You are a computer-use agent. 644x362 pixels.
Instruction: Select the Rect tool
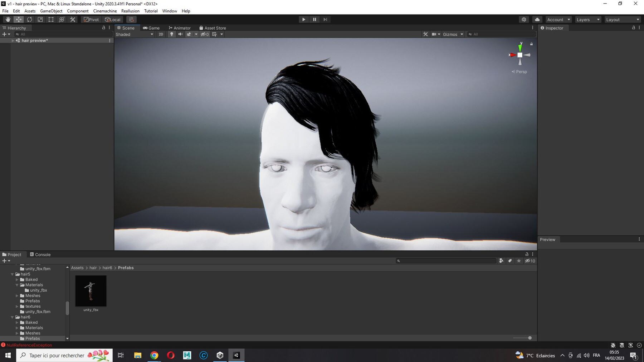pos(51,20)
